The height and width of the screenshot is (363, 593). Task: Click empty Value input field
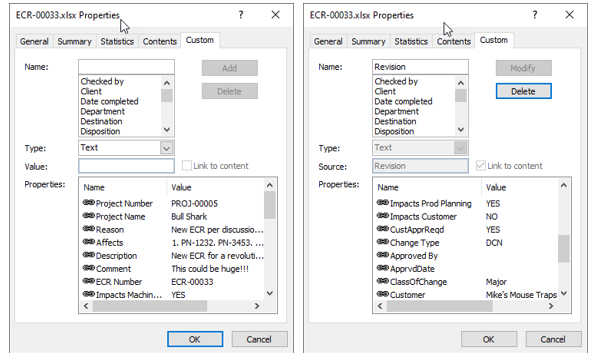click(126, 166)
